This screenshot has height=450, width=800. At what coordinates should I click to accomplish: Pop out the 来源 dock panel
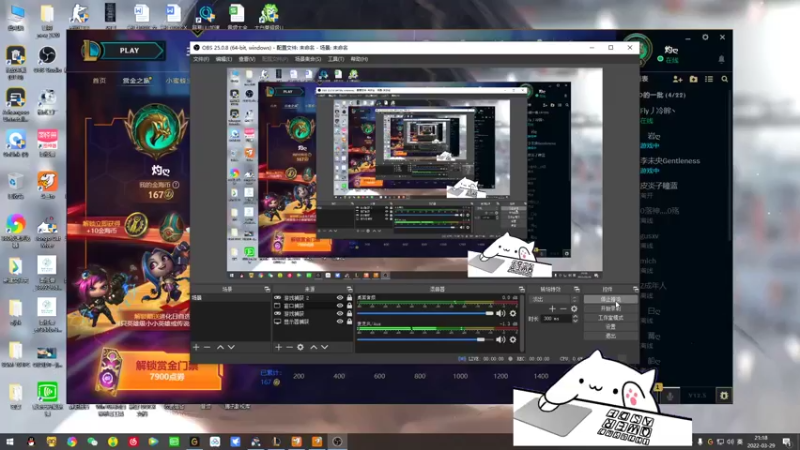[x=349, y=289]
